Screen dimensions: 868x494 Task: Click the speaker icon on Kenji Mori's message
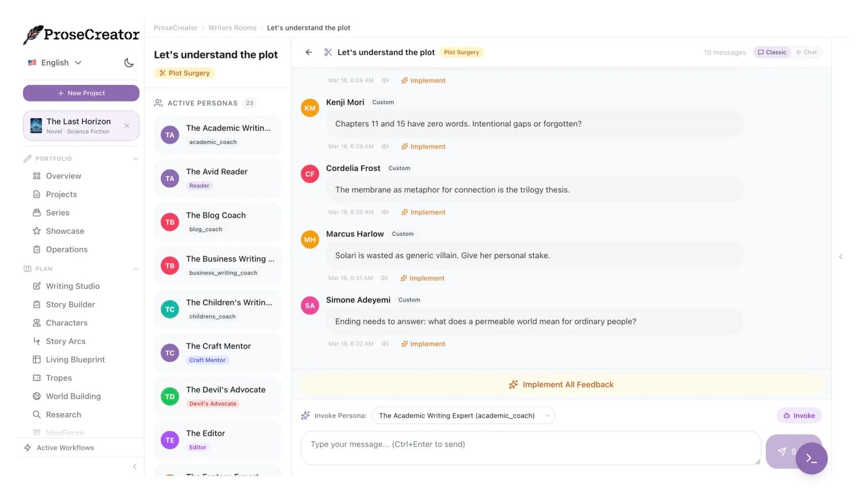pos(385,146)
